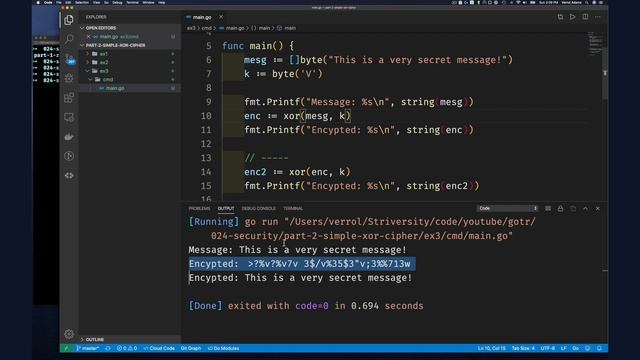Expand the Outline section
The image size is (640, 360).
[130, 339]
